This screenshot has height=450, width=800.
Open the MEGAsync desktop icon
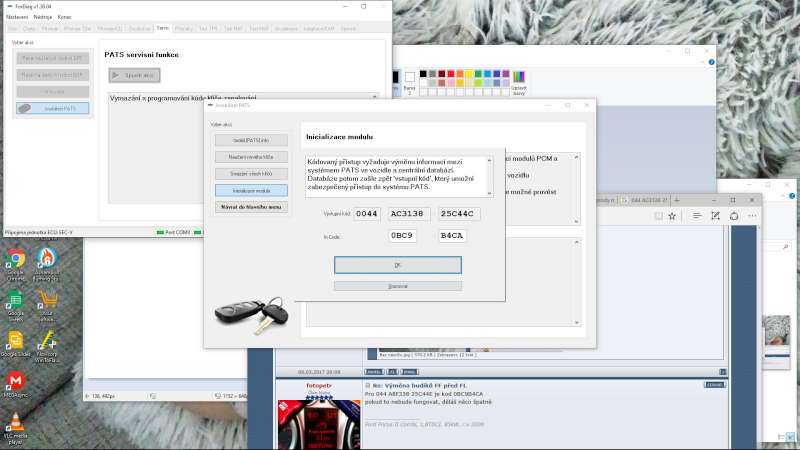(15, 383)
